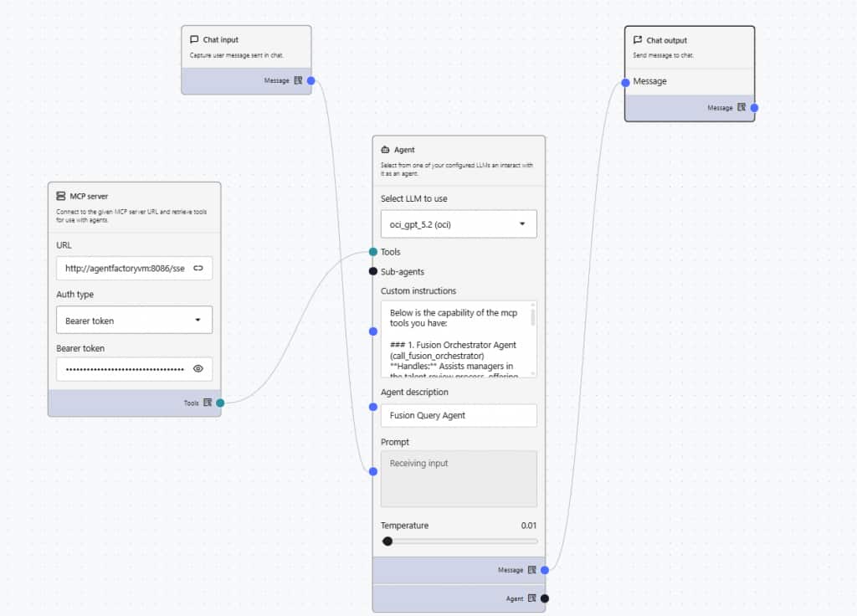Click the masked Bearer token field
The image size is (857, 616).
(134, 369)
